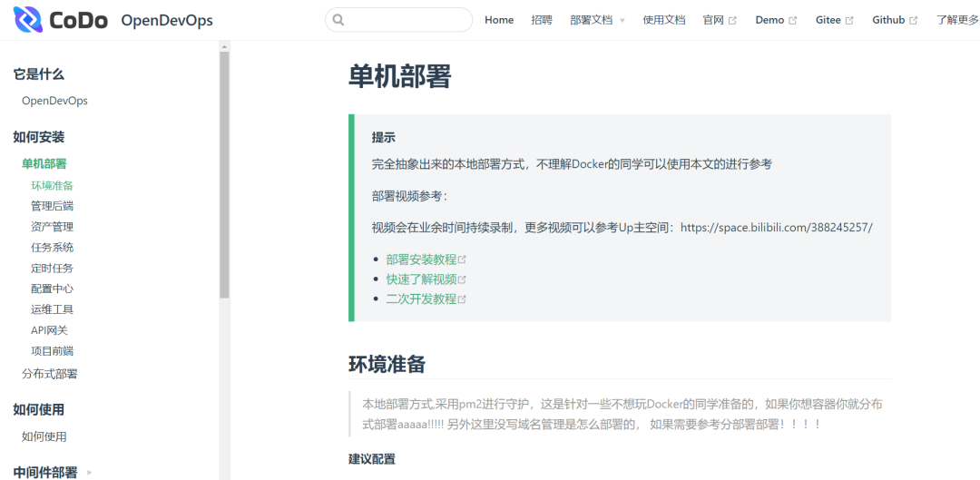The image size is (980, 480).
Task: Jump to 任务系统 sidebar entry
Action: point(52,248)
